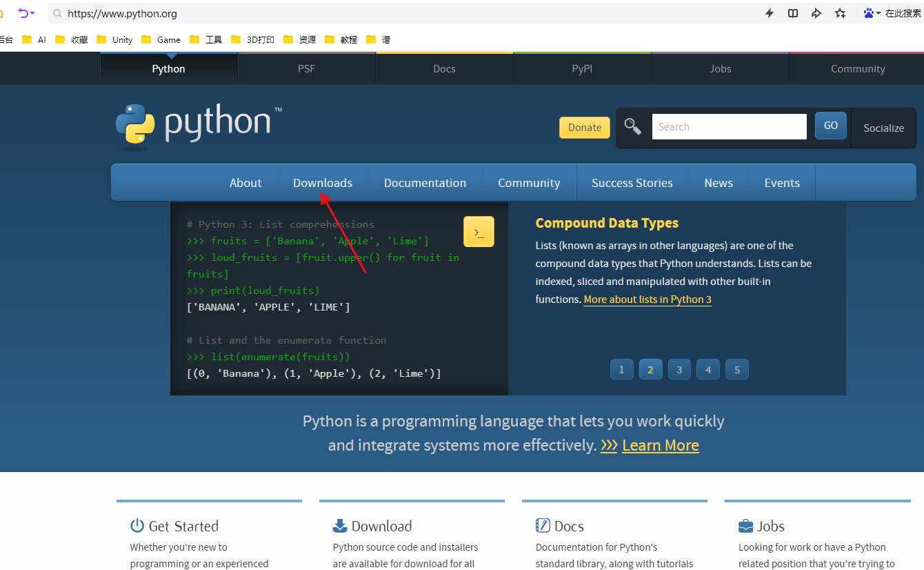The width and height of the screenshot is (924, 570).
Task: Click the share arrow icon in address bar
Action: click(x=816, y=13)
